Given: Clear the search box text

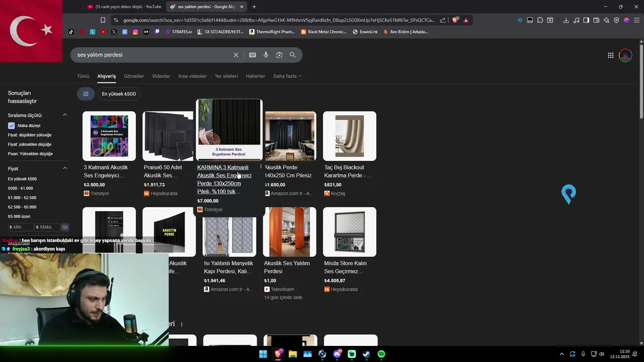Looking at the screenshot, I should 236,55.
